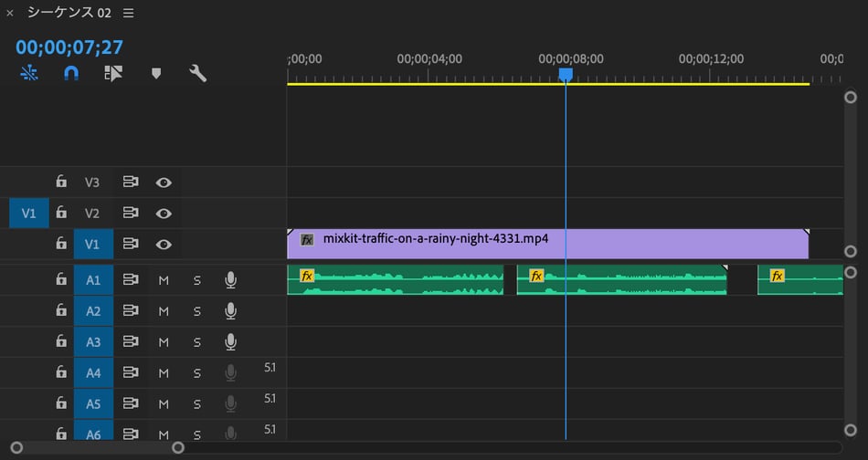
Task: Toggle visibility of video track V1
Action: coord(164,244)
